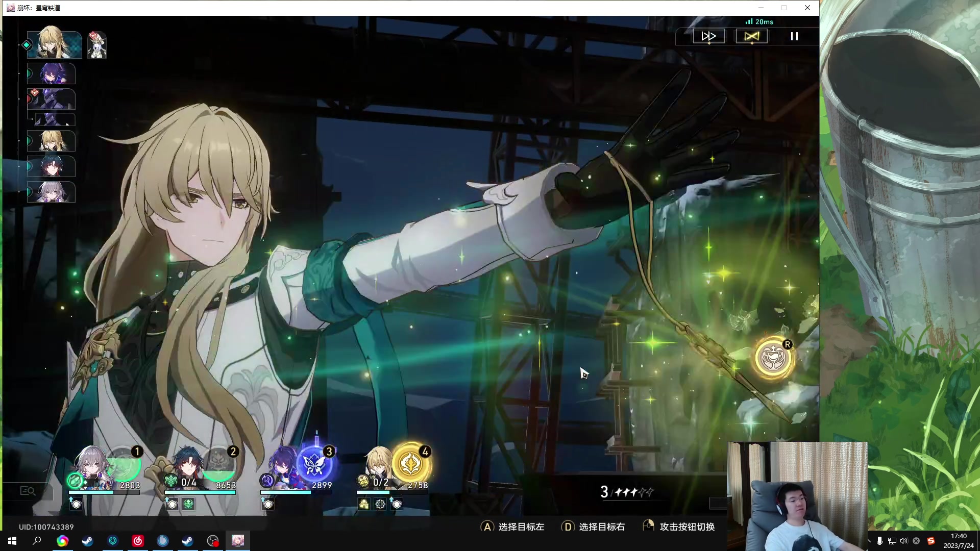980x551 pixels.
Task: Switch to the Star Rail game taskbar icon
Action: (238, 541)
